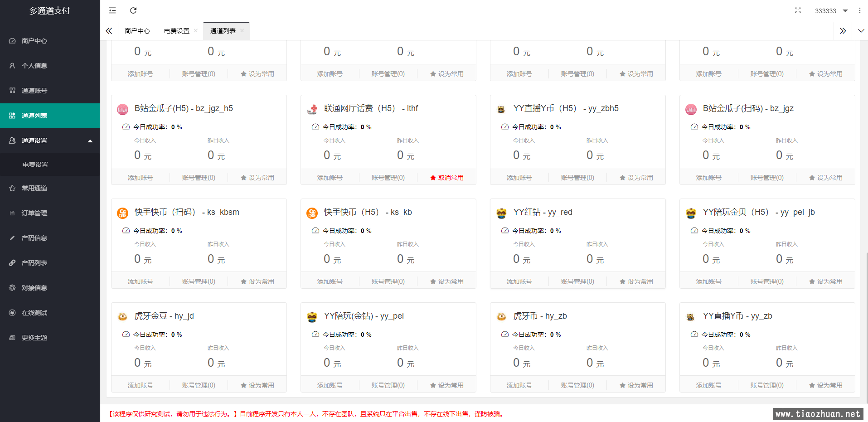Set 快手快币 (扫码) as favorite
868x422 pixels.
click(257, 281)
